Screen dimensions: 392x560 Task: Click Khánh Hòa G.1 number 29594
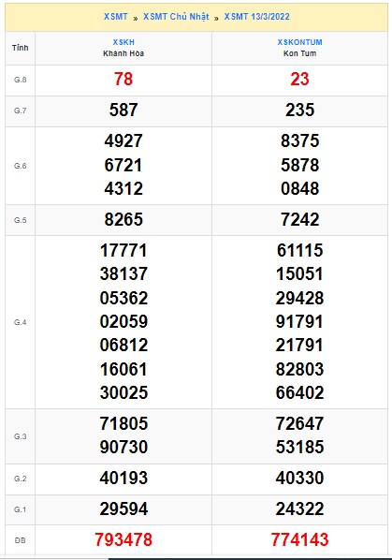tap(123, 508)
